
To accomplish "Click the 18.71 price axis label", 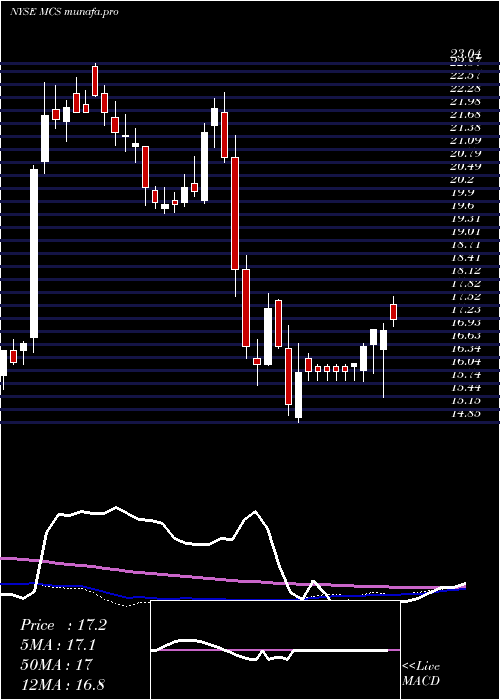I will point(466,245).
